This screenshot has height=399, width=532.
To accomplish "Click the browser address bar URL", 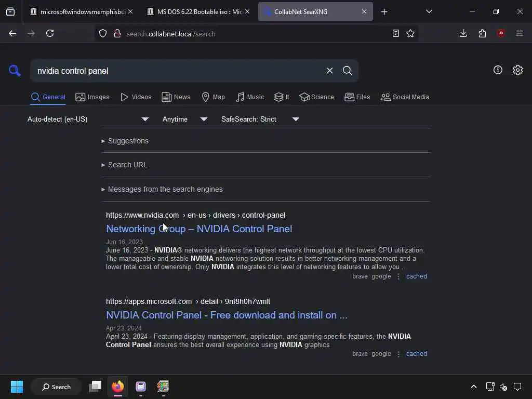I will pos(170,34).
